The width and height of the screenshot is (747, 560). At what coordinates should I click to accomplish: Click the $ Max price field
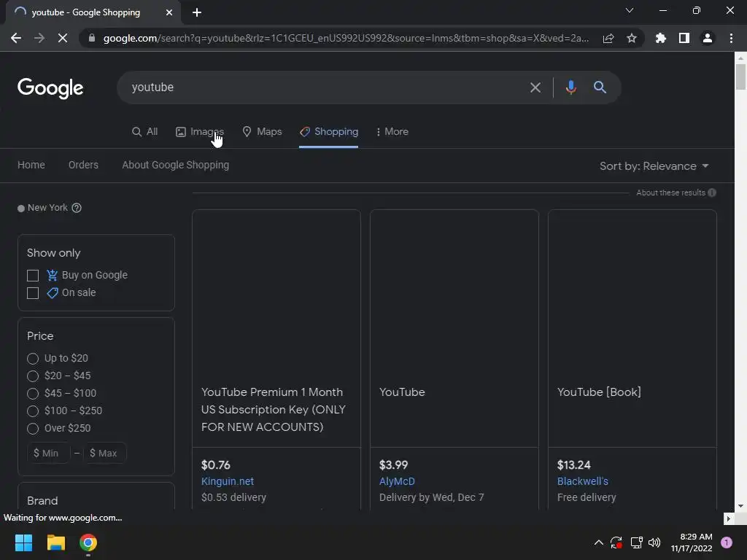[105, 454]
